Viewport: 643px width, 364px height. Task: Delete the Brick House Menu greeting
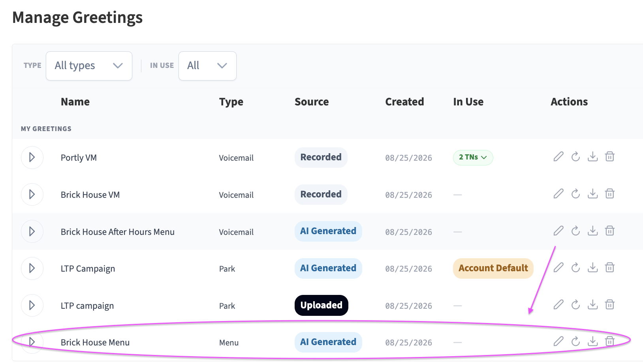point(610,341)
